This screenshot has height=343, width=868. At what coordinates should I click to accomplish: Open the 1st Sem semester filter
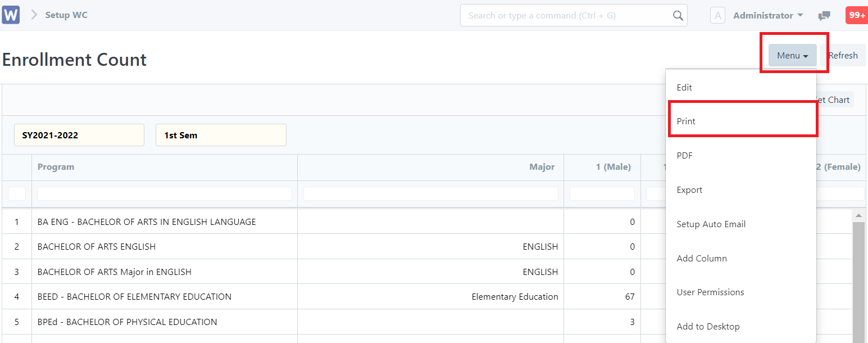tap(221, 135)
